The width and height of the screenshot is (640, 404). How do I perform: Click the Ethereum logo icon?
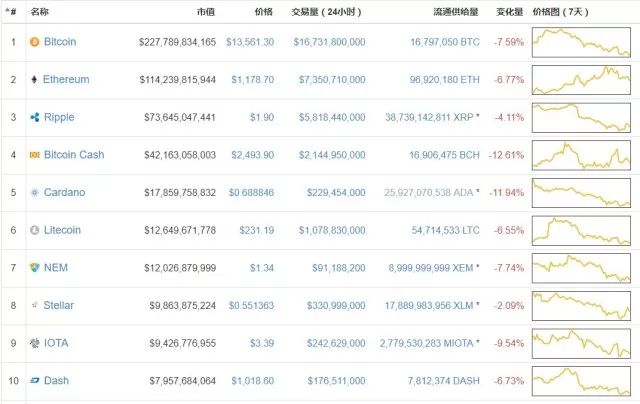[34, 80]
